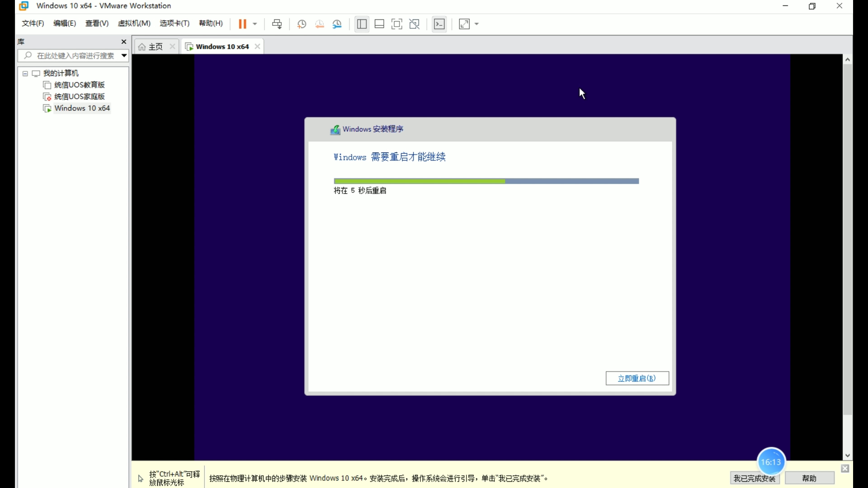Open the pause button dropdown
Image resolution: width=868 pixels, height=488 pixels.
(x=255, y=24)
